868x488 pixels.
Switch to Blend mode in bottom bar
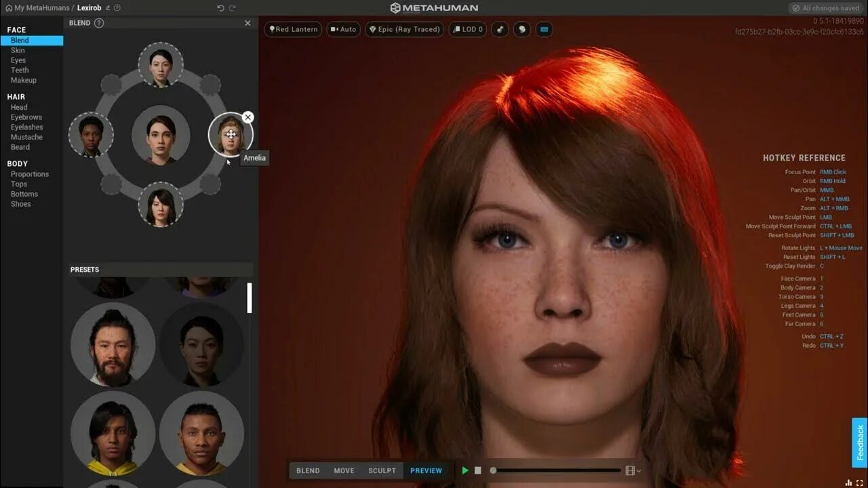point(308,470)
